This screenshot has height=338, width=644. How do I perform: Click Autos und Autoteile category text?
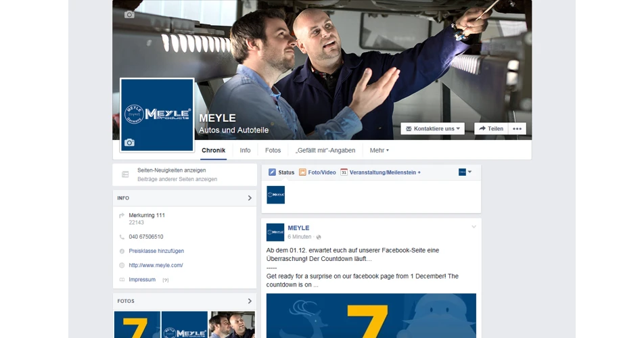tap(233, 130)
